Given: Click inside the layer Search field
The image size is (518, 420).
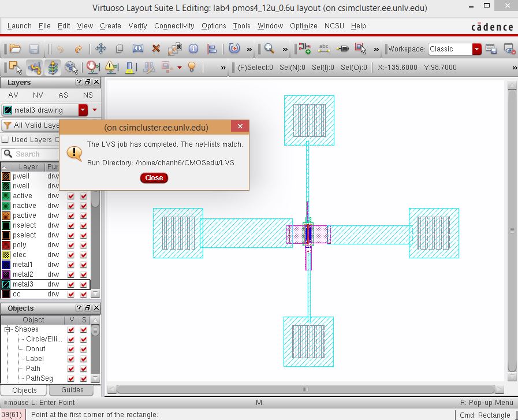Looking at the screenshot, I should [35, 154].
